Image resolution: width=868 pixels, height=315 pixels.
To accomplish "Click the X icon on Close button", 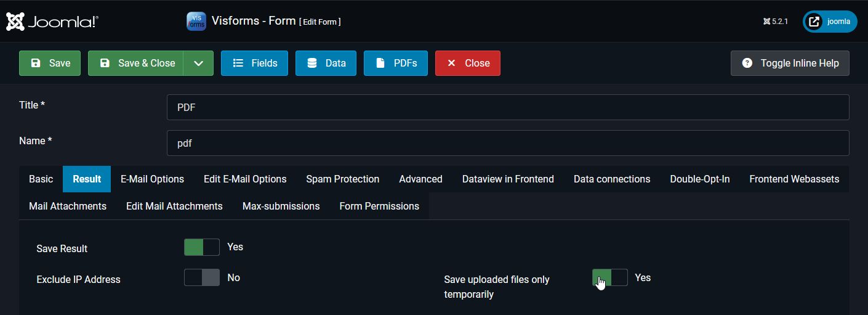I will (x=451, y=63).
